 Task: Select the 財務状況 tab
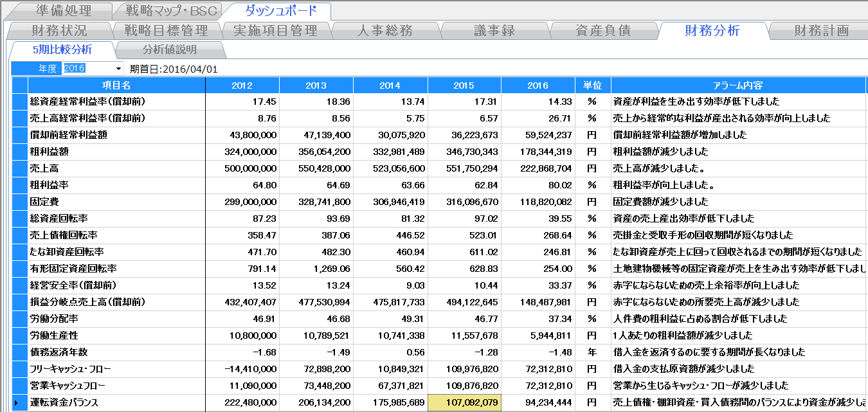tap(59, 31)
